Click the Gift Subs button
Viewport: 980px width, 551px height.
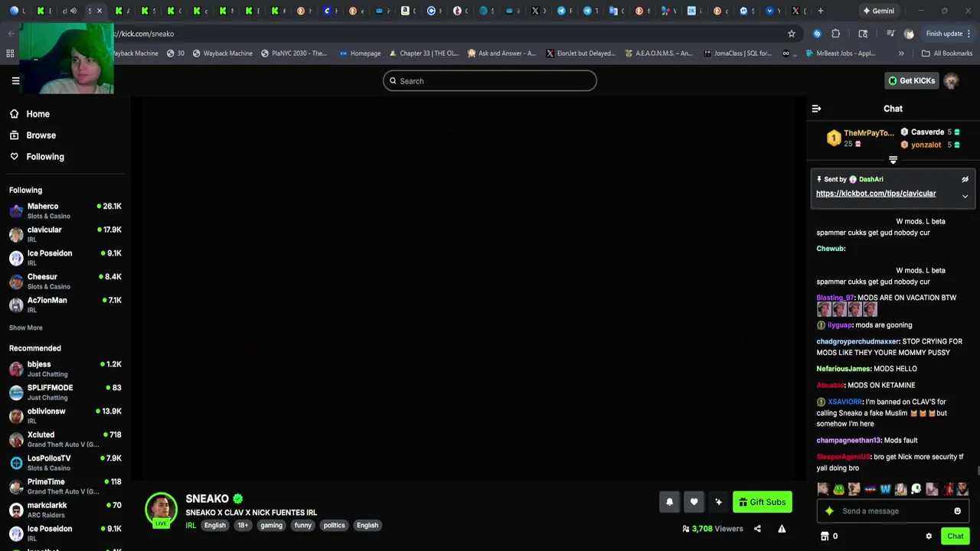tap(762, 502)
